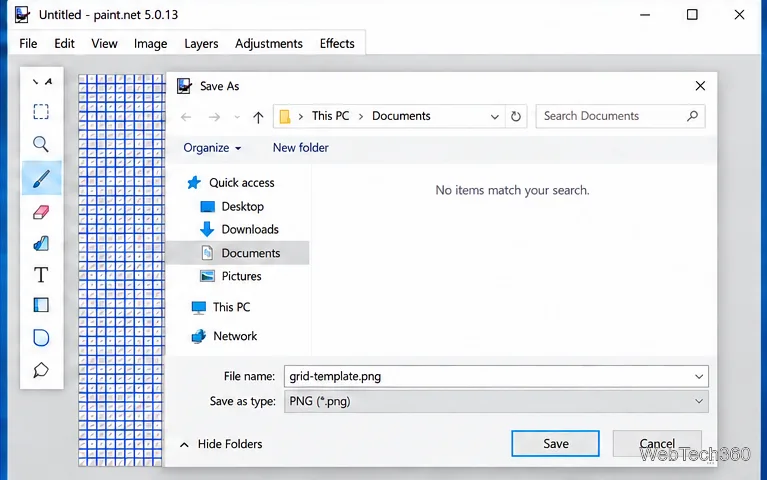Click the paint.net app icon in title bar
Image resolution: width=767 pixels, height=480 pixels.
coord(22,15)
